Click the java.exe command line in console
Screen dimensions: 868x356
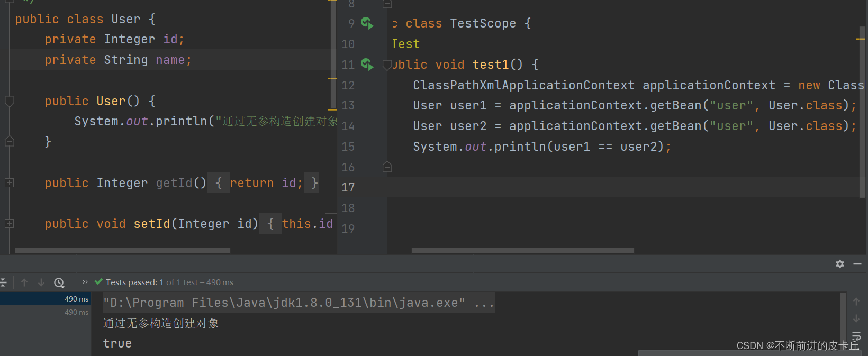(x=299, y=303)
